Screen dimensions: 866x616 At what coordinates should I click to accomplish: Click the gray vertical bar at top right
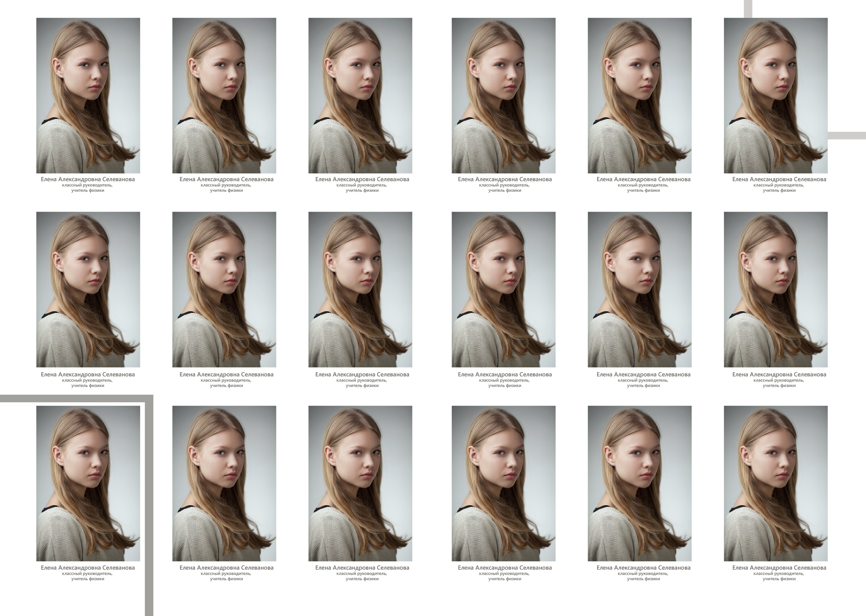coord(748,8)
